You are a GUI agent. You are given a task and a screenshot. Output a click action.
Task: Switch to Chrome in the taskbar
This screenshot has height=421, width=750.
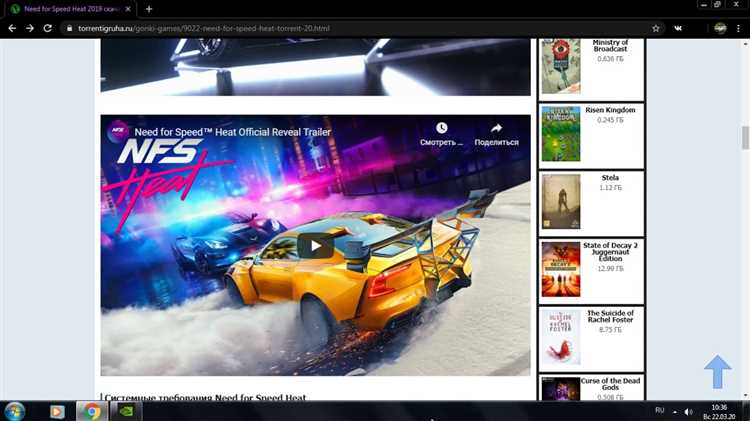(92, 411)
